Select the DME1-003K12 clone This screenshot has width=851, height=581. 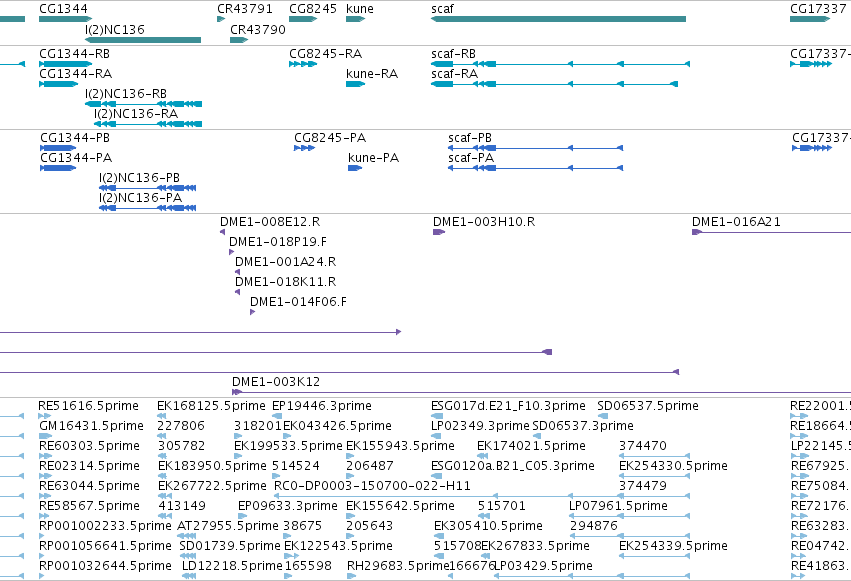click(542, 392)
